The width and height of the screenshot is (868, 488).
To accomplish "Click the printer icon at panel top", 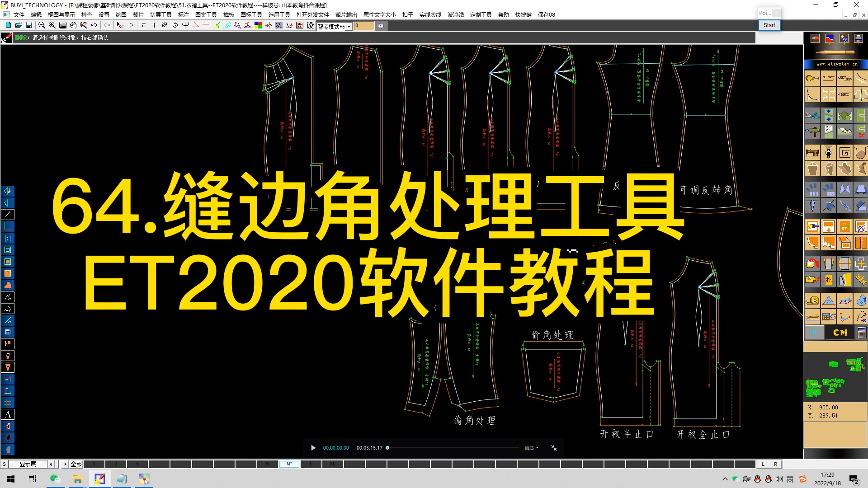I will point(859,38).
